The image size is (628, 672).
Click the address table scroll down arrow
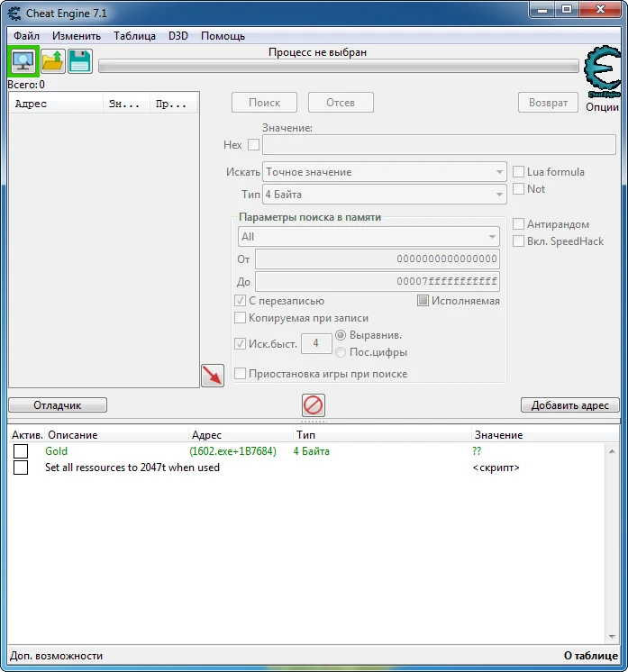tap(612, 637)
